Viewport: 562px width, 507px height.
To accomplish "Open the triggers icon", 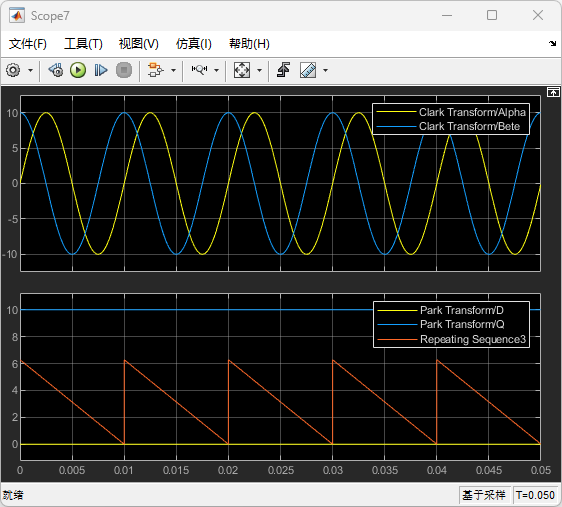I will [x=284, y=70].
